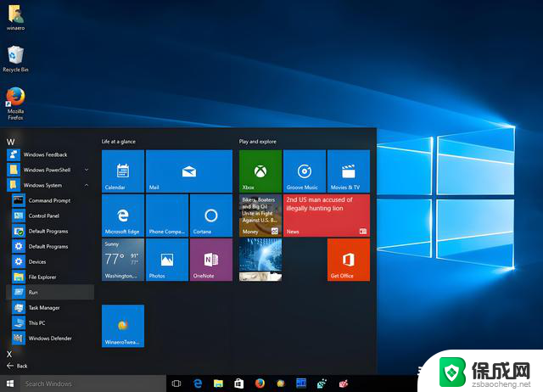The height and width of the screenshot is (392, 543).
Task: Open the Phone Companion tile
Action: (167, 216)
